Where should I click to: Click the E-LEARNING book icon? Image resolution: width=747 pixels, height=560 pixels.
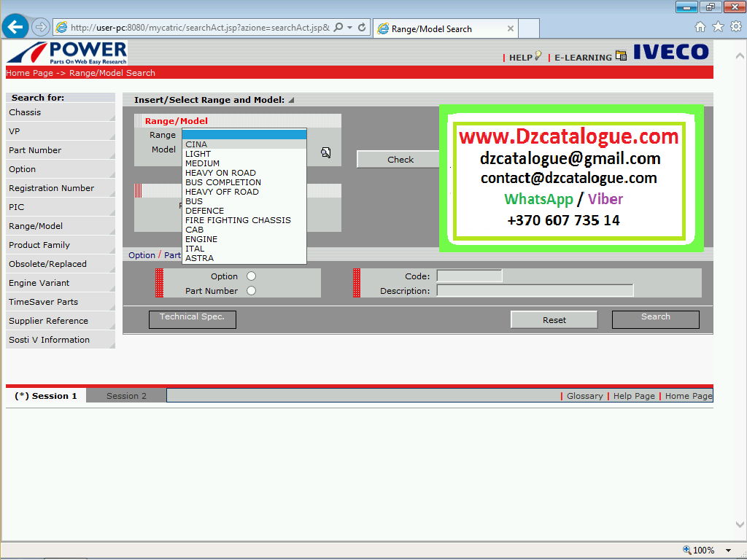[x=621, y=55]
